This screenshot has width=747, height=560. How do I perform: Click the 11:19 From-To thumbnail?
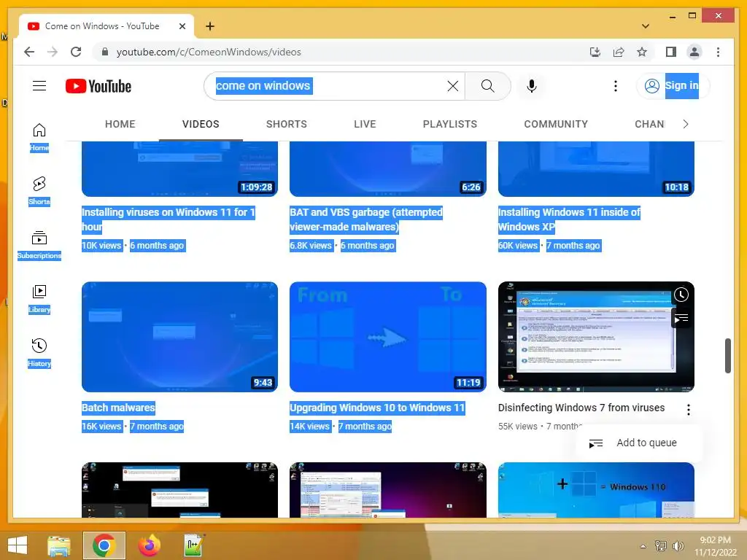[388, 337]
